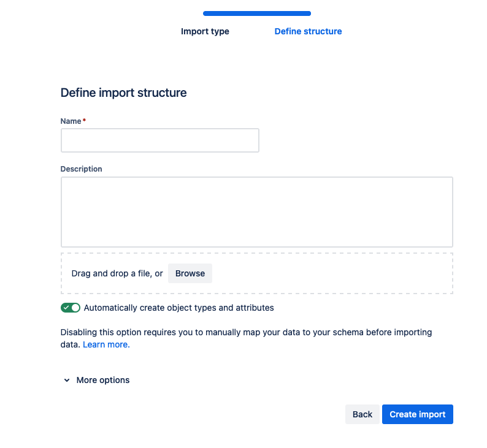Expand the More options section

(103, 380)
